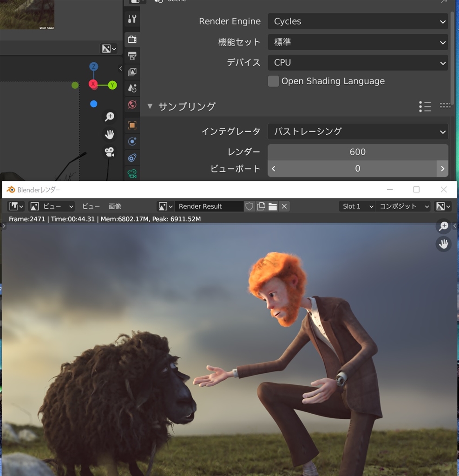Open render window editor type dropdown
Screen dimensions: 459x476
[x=16, y=206]
